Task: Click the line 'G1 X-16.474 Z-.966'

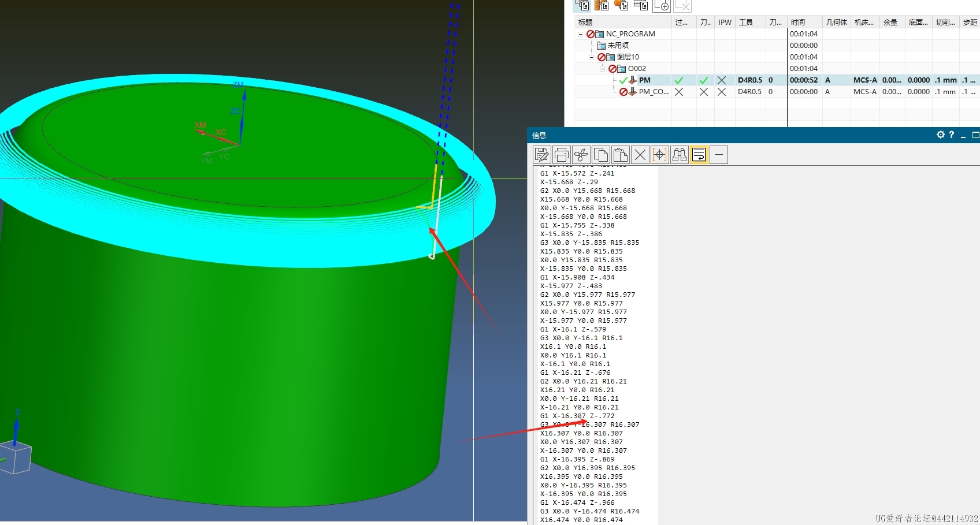Action: click(x=577, y=502)
